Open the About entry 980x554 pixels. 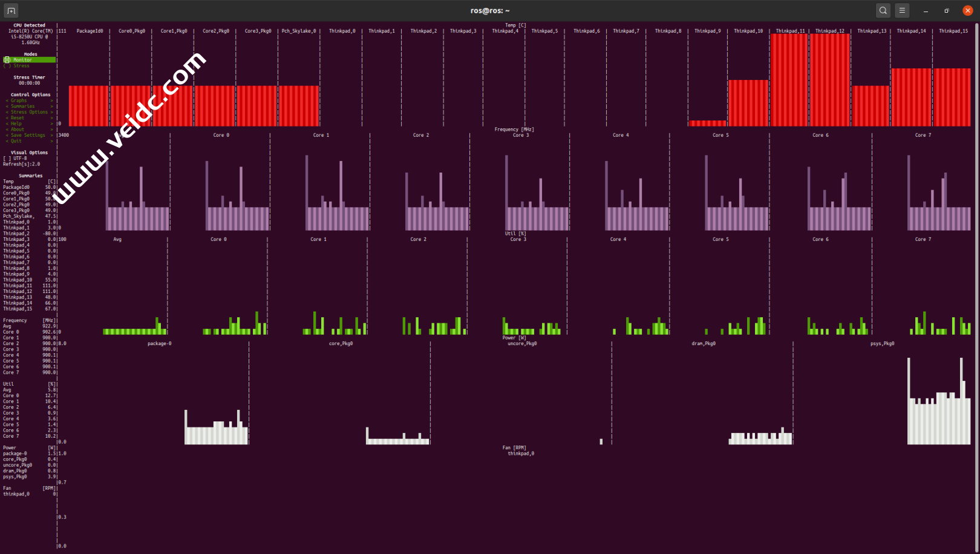[18, 130]
